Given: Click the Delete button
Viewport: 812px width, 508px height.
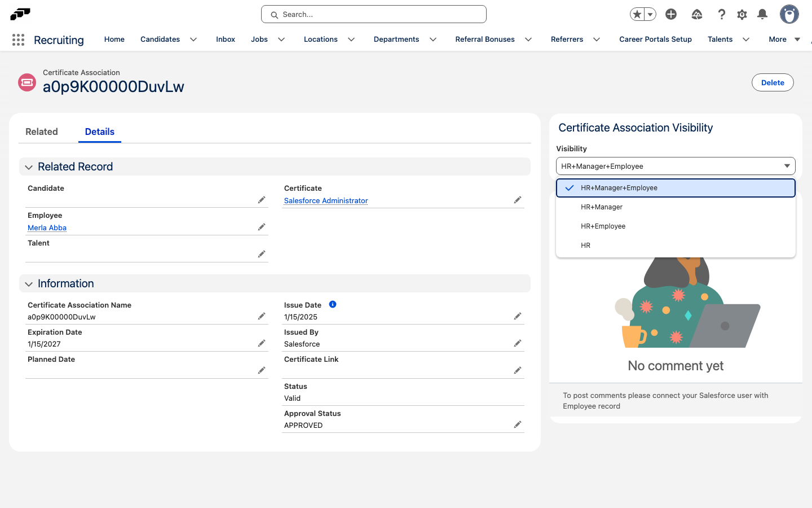Looking at the screenshot, I should 773,82.
